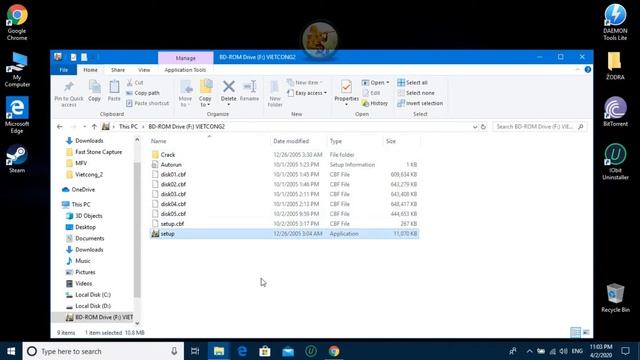This screenshot has width=640, height=360.
Task: Open the Application Tools tab
Action: 185,70
